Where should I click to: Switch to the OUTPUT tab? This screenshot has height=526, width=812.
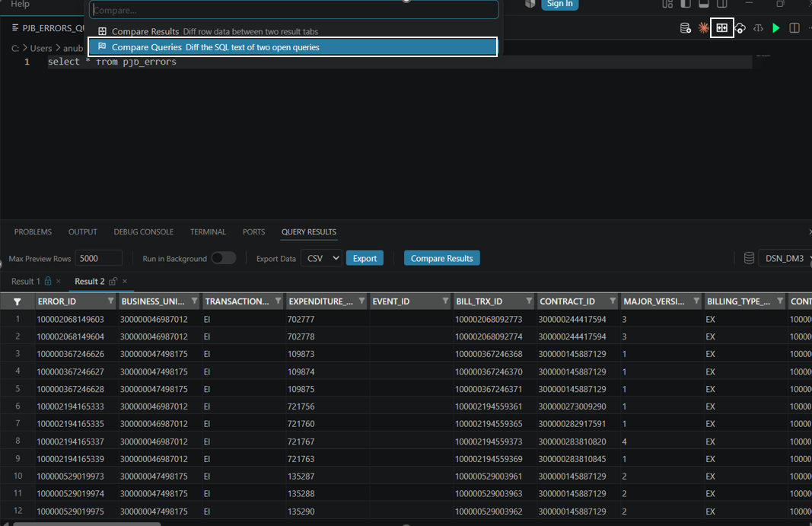pyautogui.click(x=83, y=231)
